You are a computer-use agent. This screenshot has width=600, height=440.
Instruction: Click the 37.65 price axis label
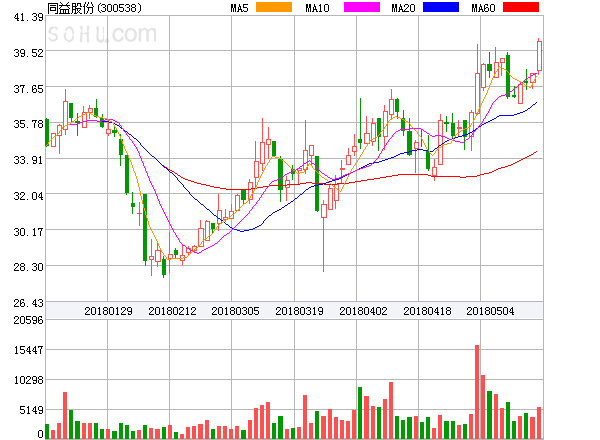point(28,89)
